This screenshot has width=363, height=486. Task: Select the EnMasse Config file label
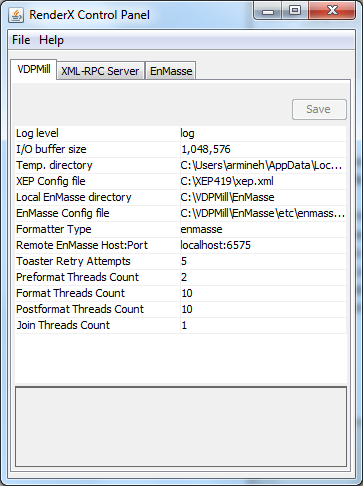[x=63, y=213]
